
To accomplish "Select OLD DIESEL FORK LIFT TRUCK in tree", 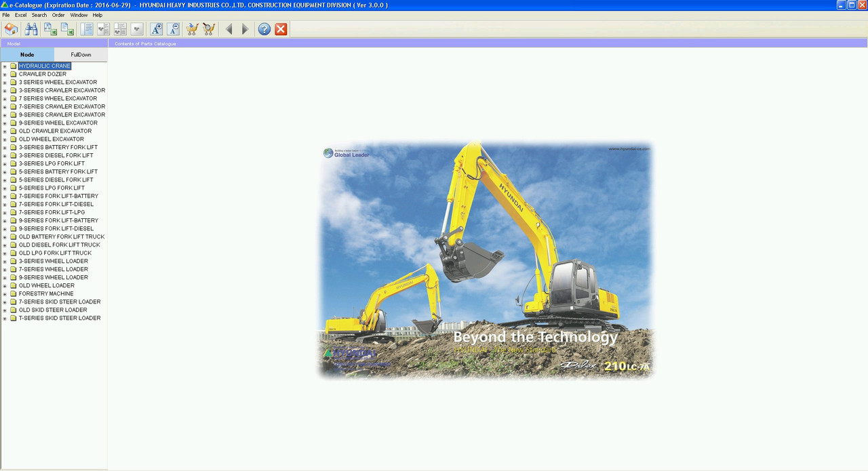I will pos(60,245).
